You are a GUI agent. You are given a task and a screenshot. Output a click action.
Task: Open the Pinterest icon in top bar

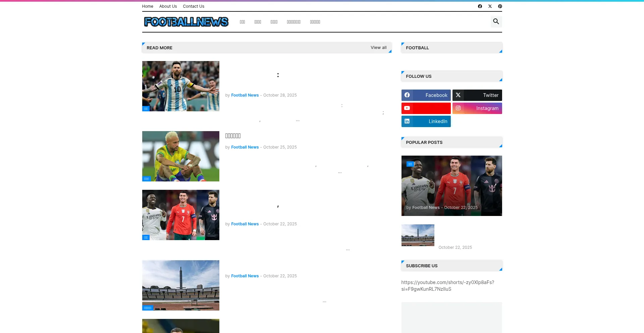500,6
